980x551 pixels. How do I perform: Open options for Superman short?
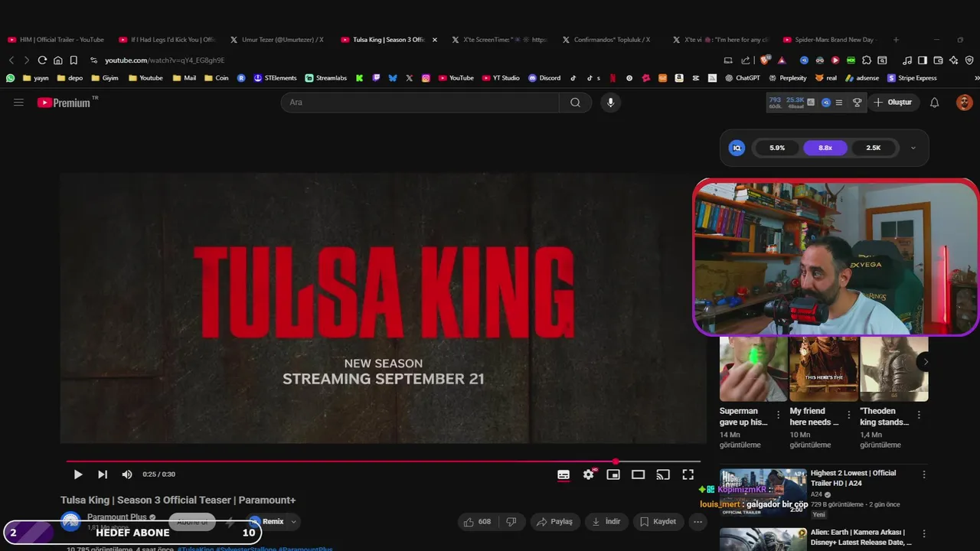coord(779,415)
